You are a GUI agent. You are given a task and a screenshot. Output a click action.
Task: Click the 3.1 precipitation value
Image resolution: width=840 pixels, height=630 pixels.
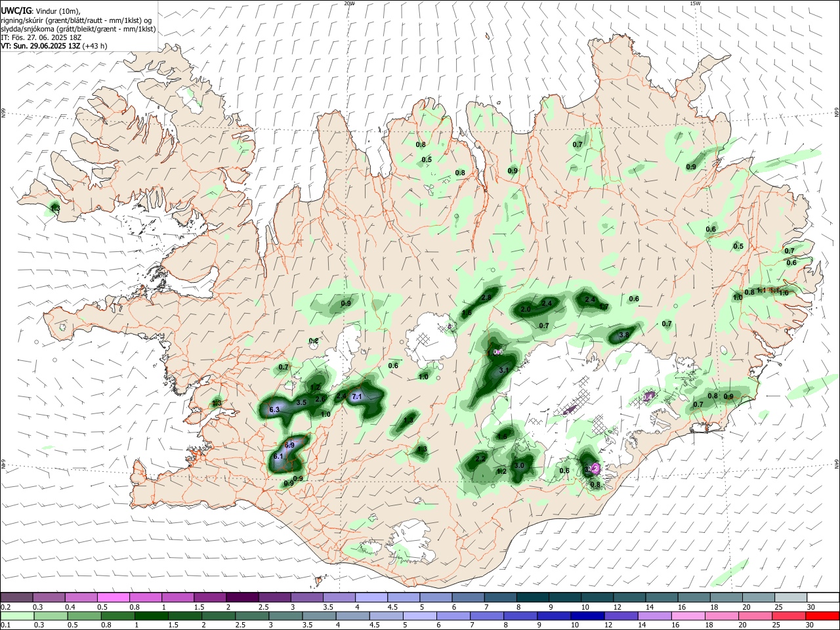click(504, 371)
